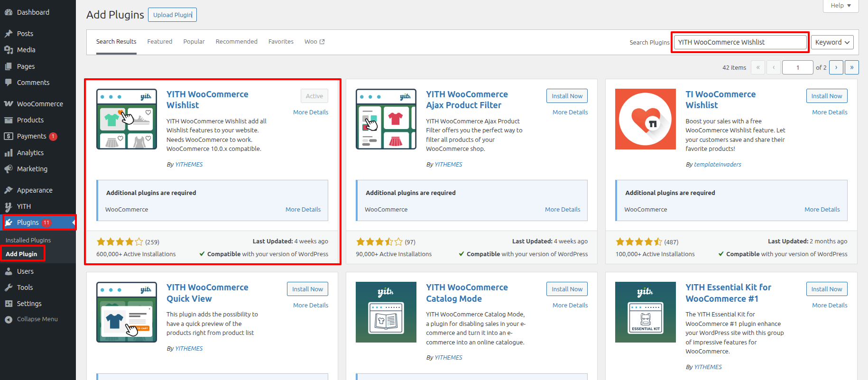The image size is (868, 380).
Task: Click the Settings icon in sidebar
Action: tap(9, 304)
